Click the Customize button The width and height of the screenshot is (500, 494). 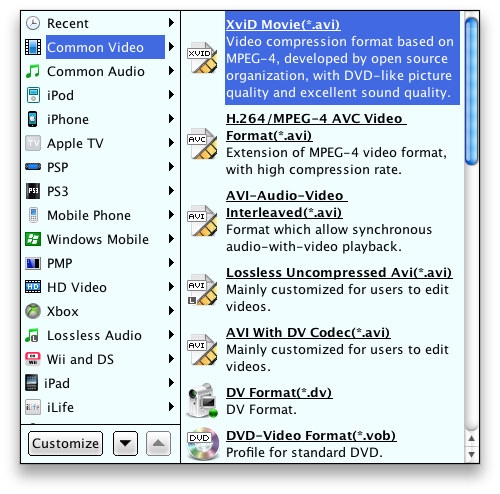[x=66, y=443]
